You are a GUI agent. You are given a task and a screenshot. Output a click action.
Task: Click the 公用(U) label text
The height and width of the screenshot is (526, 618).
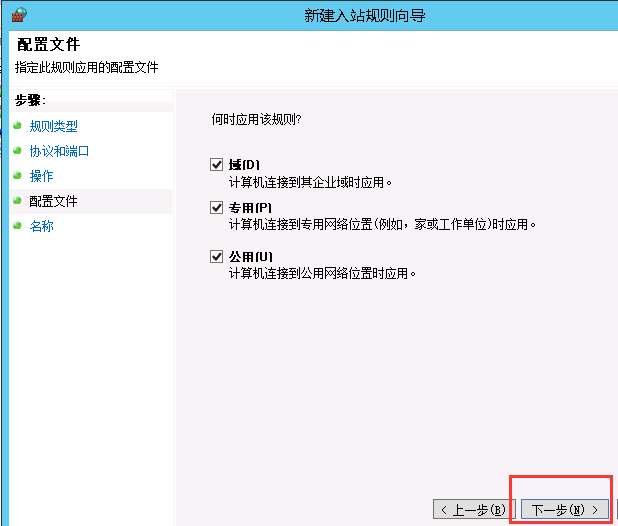tap(251, 257)
